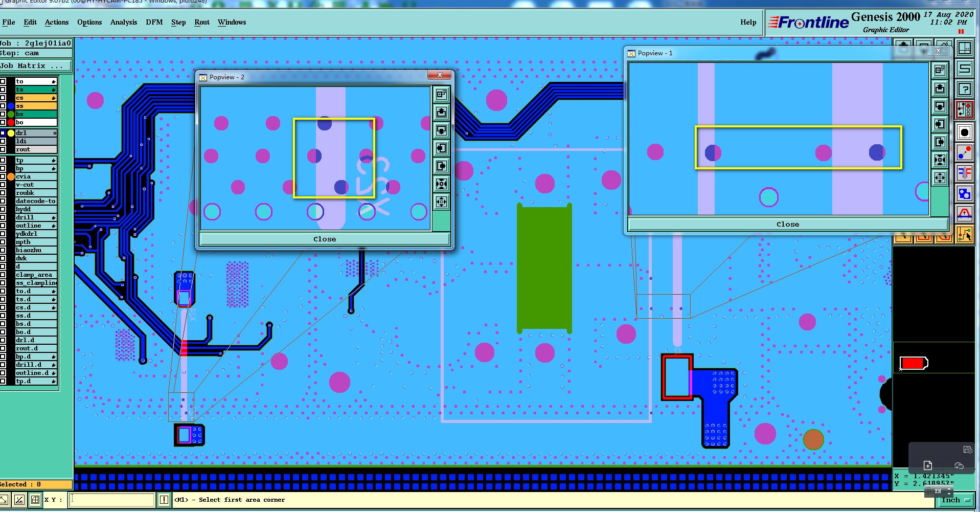Click Popview 2 pan down icon
980x512 pixels.
click(x=442, y=130)
